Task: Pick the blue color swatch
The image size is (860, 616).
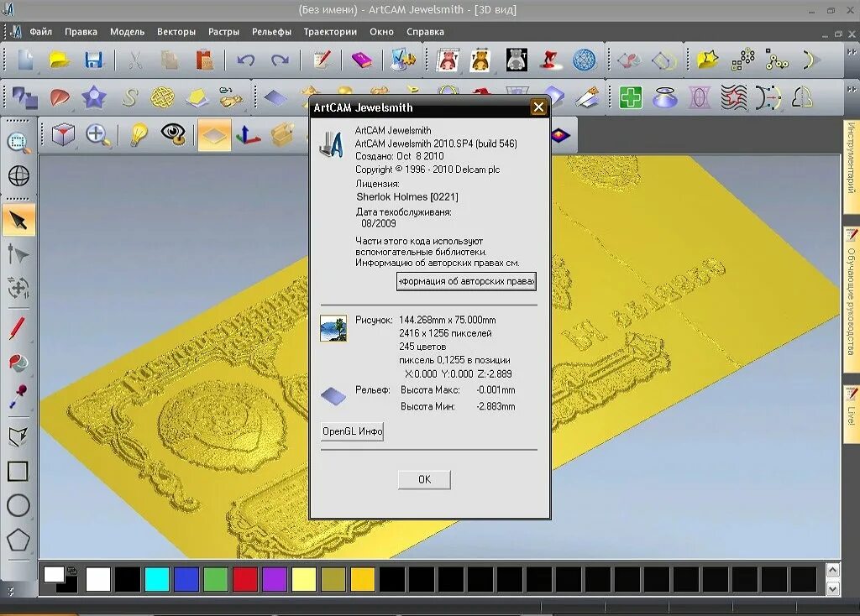Action: [186, 579]
